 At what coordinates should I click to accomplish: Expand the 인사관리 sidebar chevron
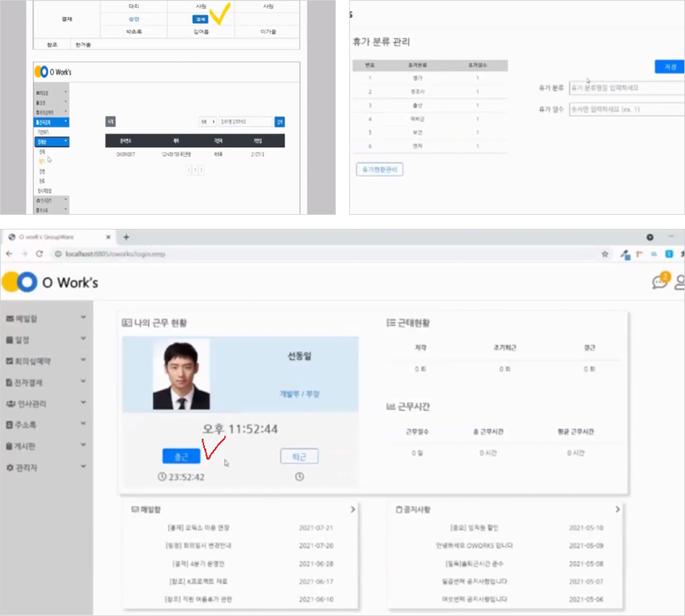coord(83,402)
